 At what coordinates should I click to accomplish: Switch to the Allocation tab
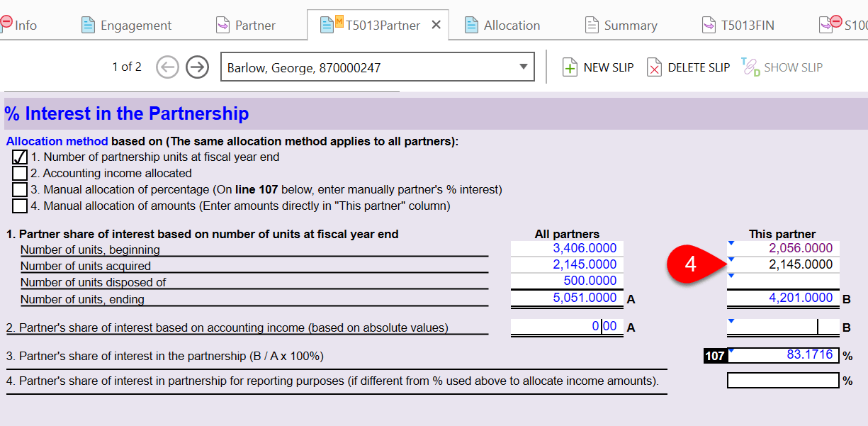502,25
